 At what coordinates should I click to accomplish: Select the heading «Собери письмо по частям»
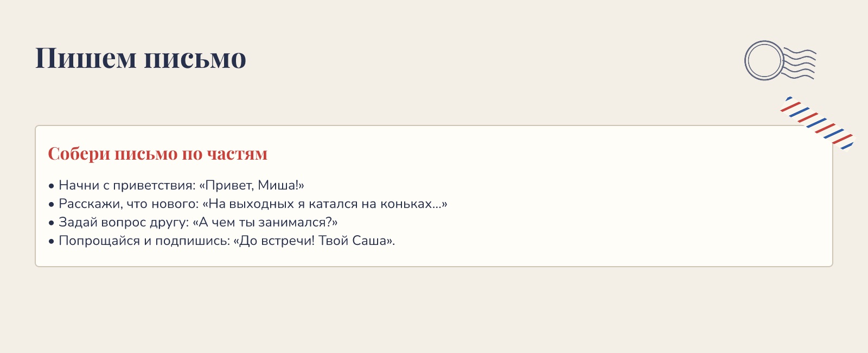pos(158,154)
